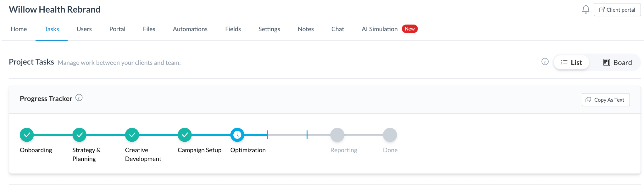Open the Files tab
The width and height of the screenshot is (644, 187).
click(149, 29)
